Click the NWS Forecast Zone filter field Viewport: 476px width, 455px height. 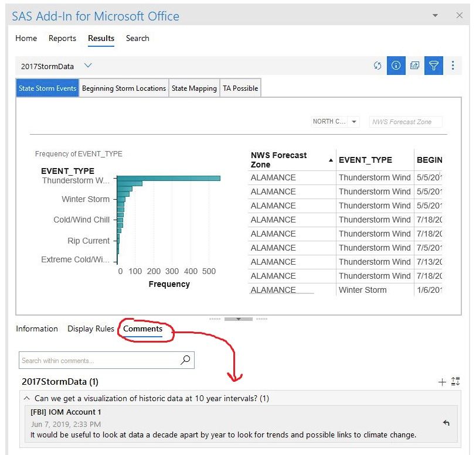[406, 122]
